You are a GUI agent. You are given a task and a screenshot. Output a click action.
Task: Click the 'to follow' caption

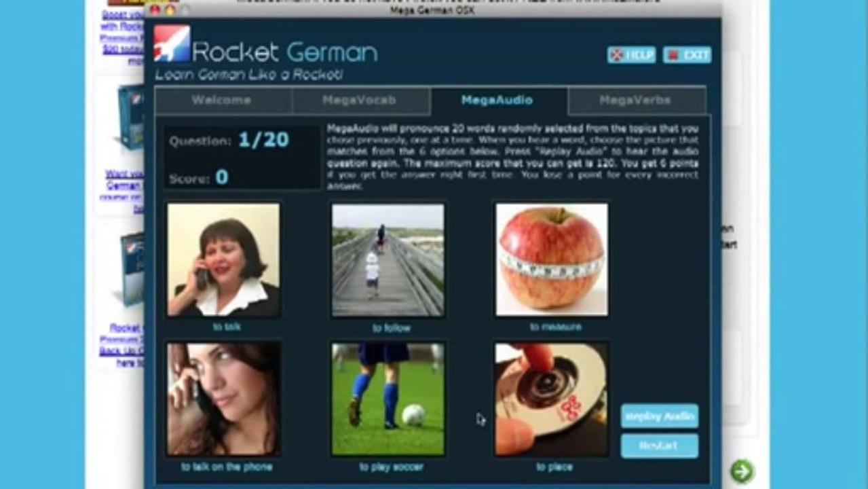tap(392, 328)
